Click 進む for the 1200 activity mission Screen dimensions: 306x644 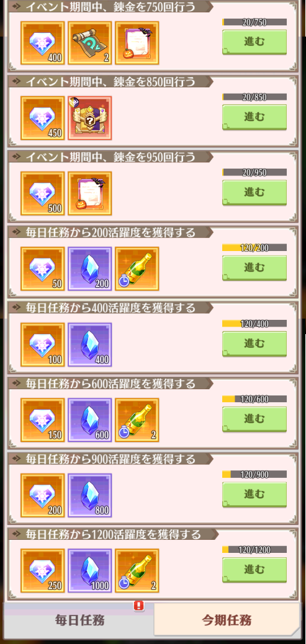[254, 570]
